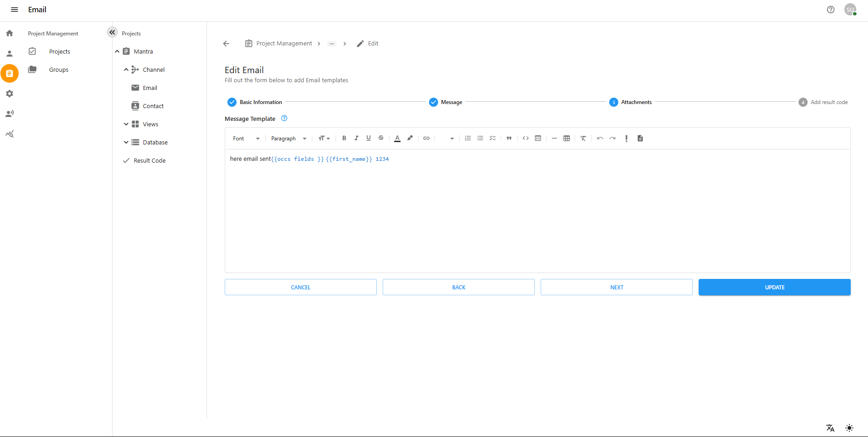Show Message Template help tooltip icon
This screenshot has height=437, width=868.
(x=284, y=118)
